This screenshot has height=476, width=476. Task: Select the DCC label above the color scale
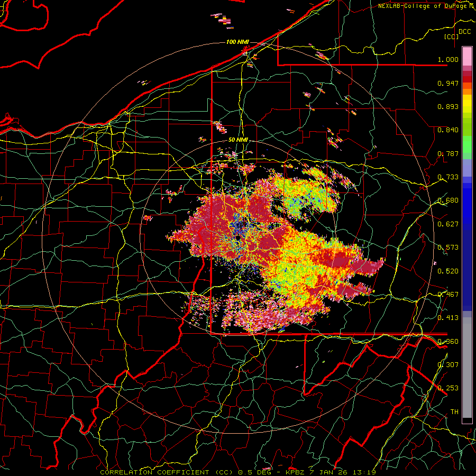[x=464, y=32]
